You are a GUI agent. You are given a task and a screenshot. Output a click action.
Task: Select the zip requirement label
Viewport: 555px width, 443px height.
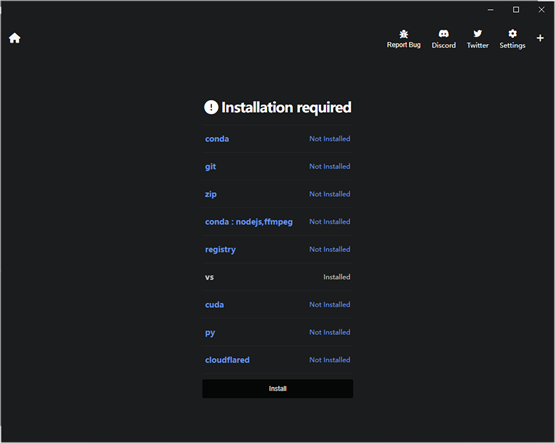[211, 194]
